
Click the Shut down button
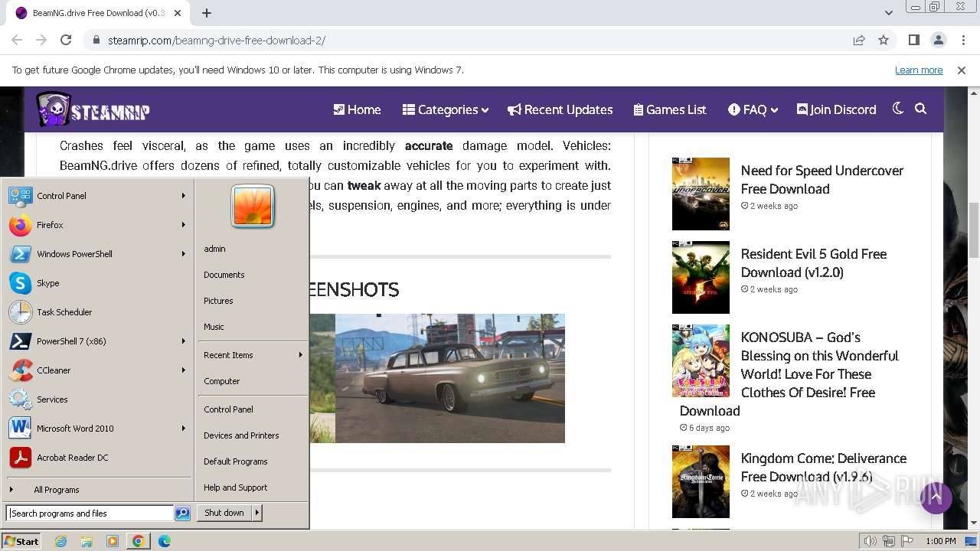[224, 514]
